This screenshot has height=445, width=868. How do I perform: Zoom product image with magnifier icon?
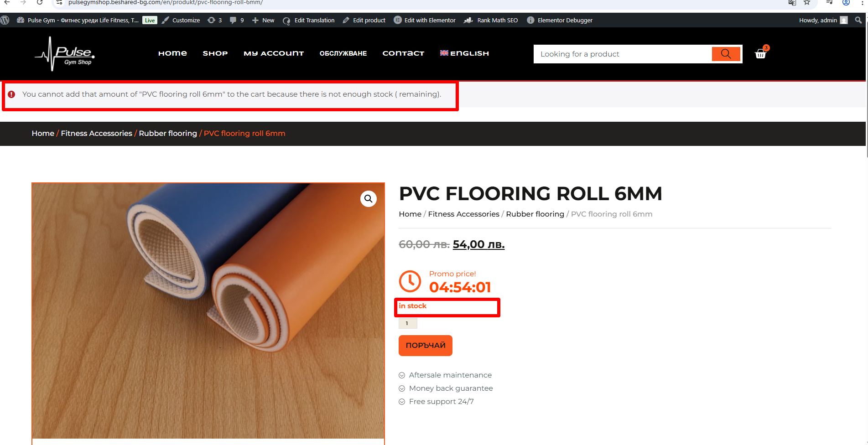[x=369, y=199]
